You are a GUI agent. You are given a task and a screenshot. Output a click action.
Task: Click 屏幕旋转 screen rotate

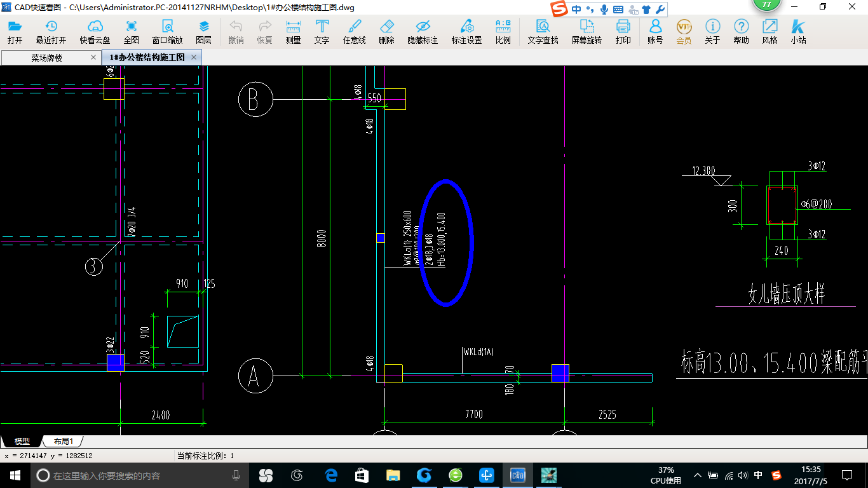tap(587, 32)
